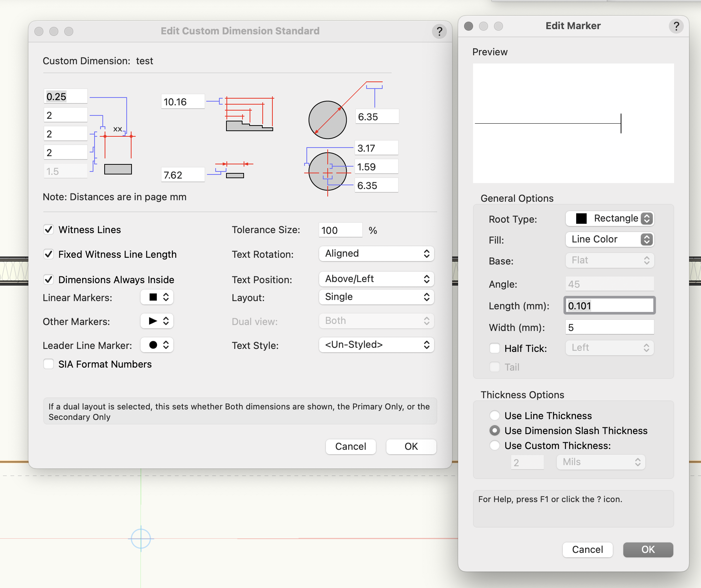Select Use Custom Thickness radio button

click(495, 445)
